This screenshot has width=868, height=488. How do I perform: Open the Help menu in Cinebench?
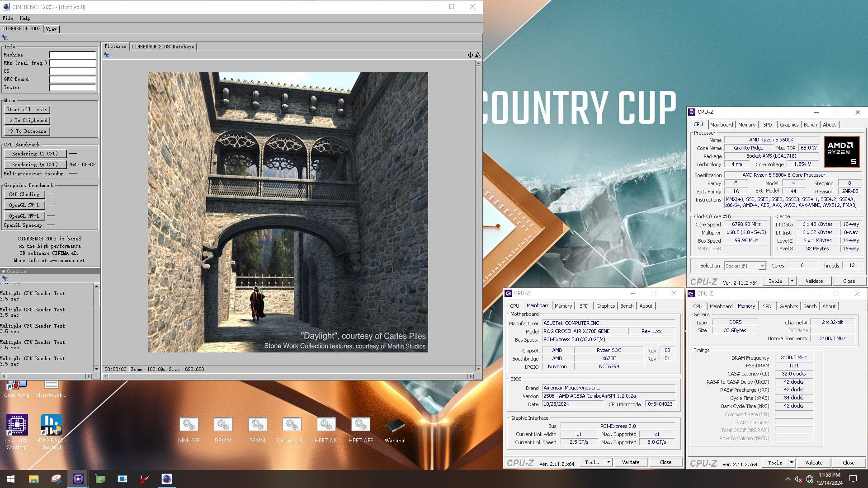click(x=25, y=18)
